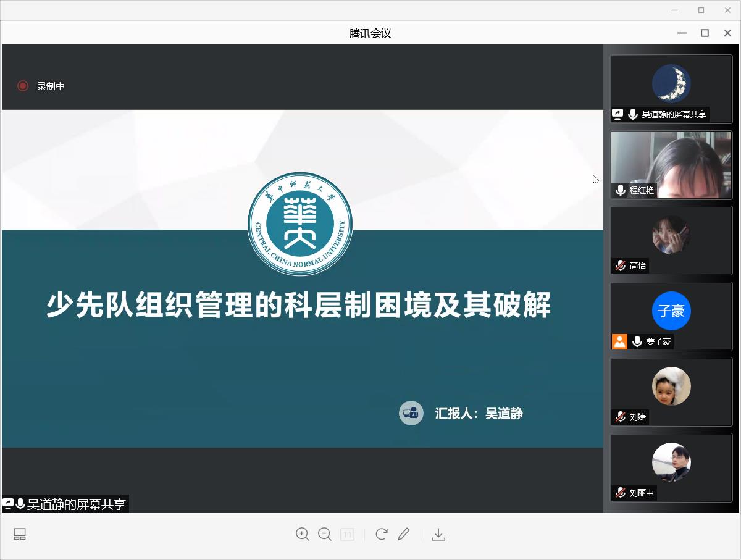Click the 吴道静的屏幕共享 label at bottom left
This screenshot has height=560, width=741.
76,504
